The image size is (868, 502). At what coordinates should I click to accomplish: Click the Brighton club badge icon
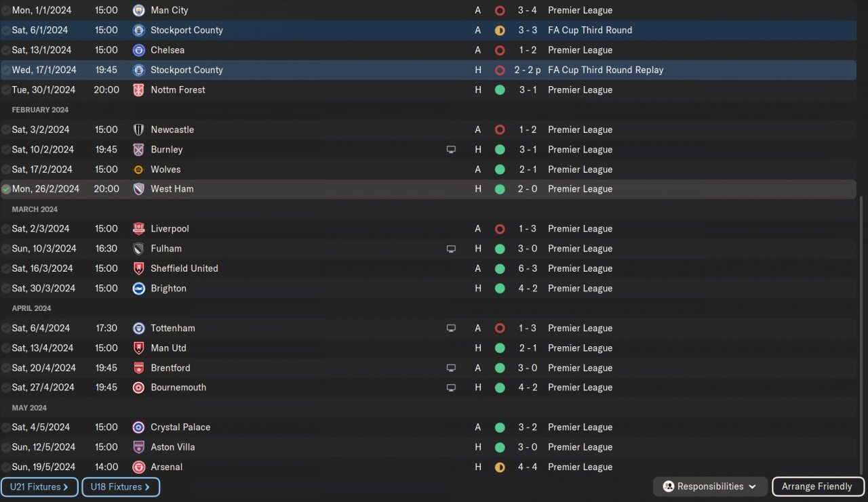click(x=138, y=289)
